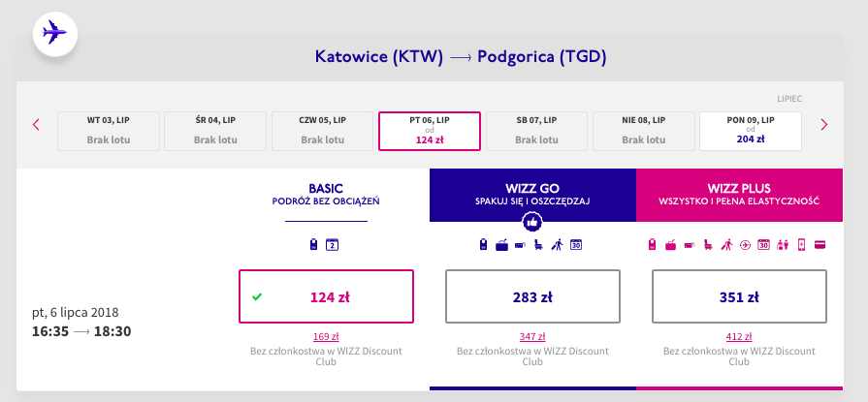This screenshot has height=402, width=868.
Task: Click the calendar 2 icon under BASIC
Action: [332, 245]
